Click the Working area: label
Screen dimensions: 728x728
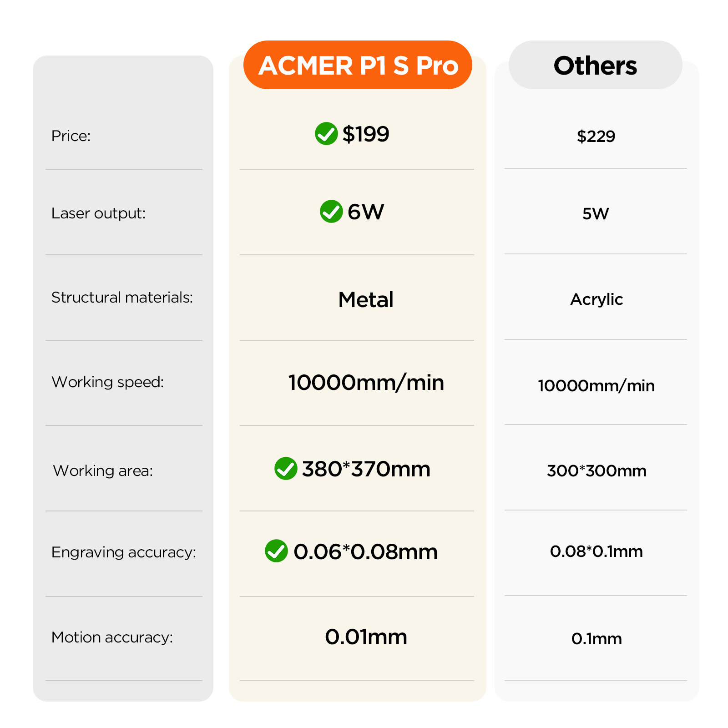(103, 470)
